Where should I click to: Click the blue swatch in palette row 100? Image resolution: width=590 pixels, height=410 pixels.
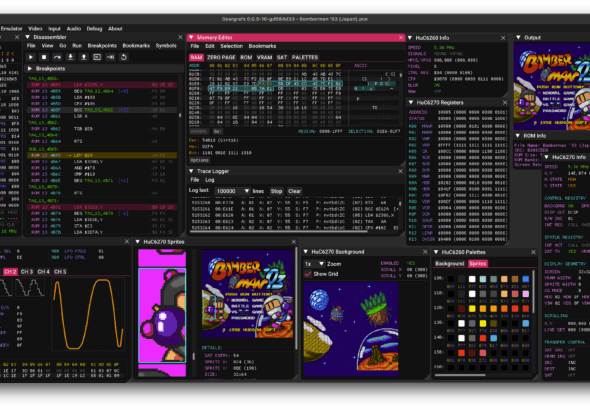click(526, 279)
